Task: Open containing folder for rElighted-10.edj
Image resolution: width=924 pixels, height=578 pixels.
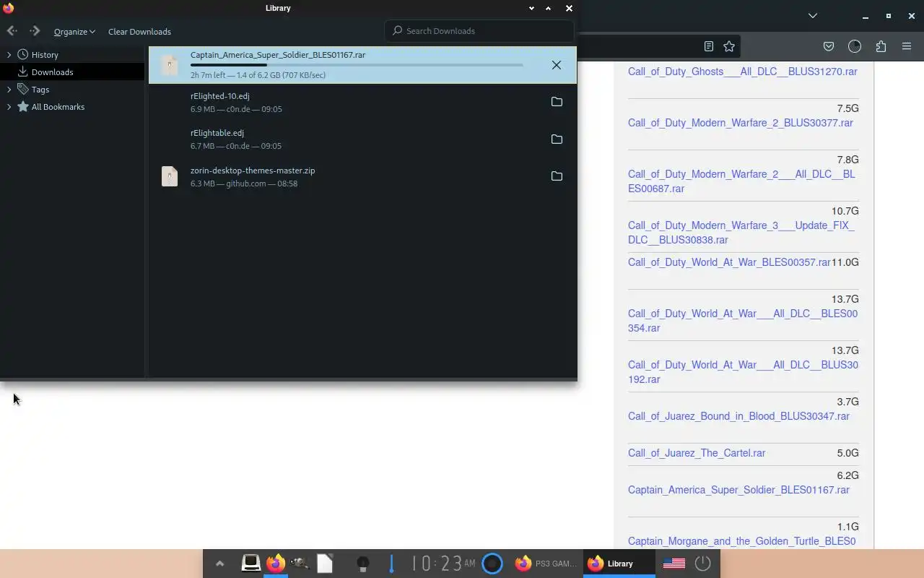Action: tap(557, 102)
